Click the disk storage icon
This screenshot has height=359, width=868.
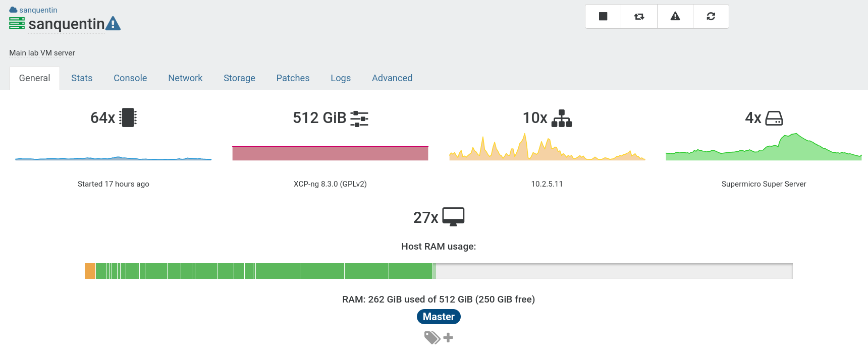pyautogui.click(x=774, y=118)
